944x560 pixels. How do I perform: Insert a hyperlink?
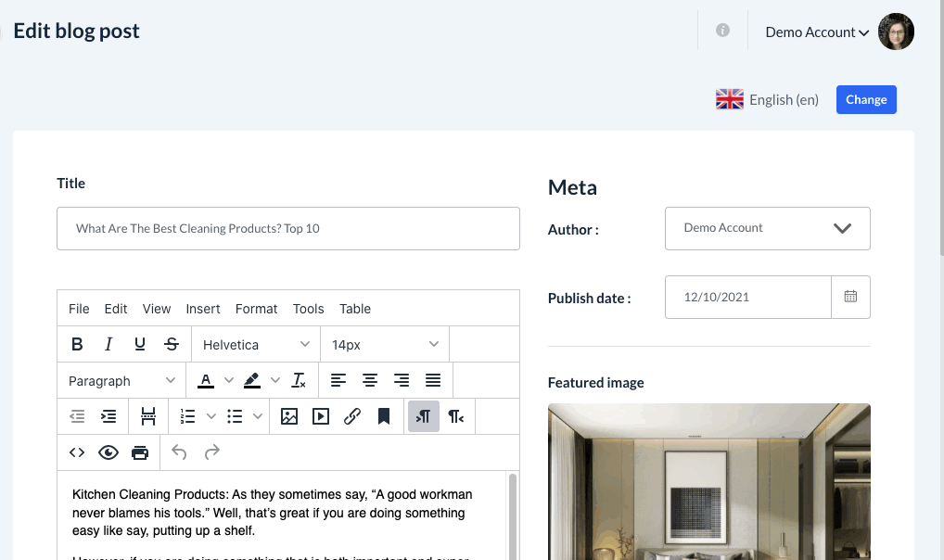pyautogui.click(x=352, y=416)
